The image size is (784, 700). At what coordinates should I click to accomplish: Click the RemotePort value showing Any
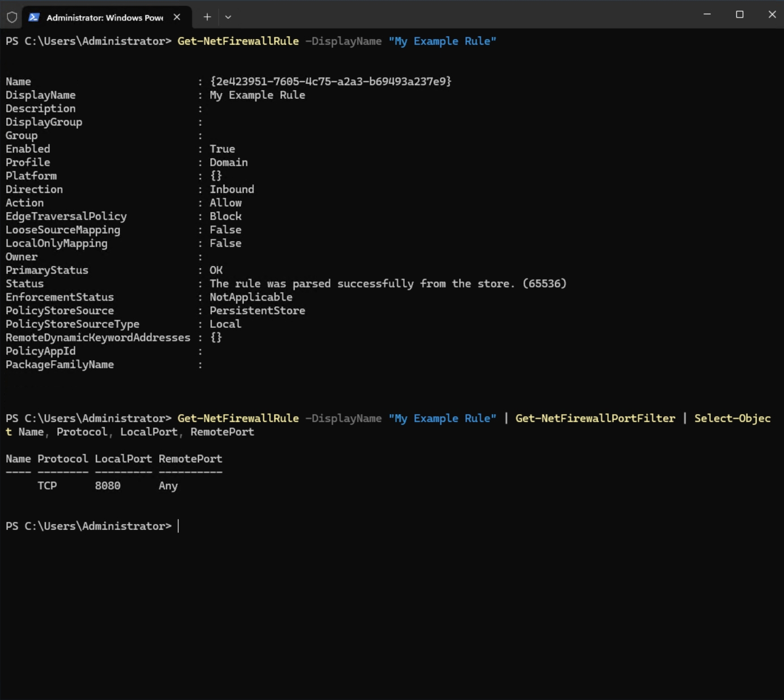point(168,486)
